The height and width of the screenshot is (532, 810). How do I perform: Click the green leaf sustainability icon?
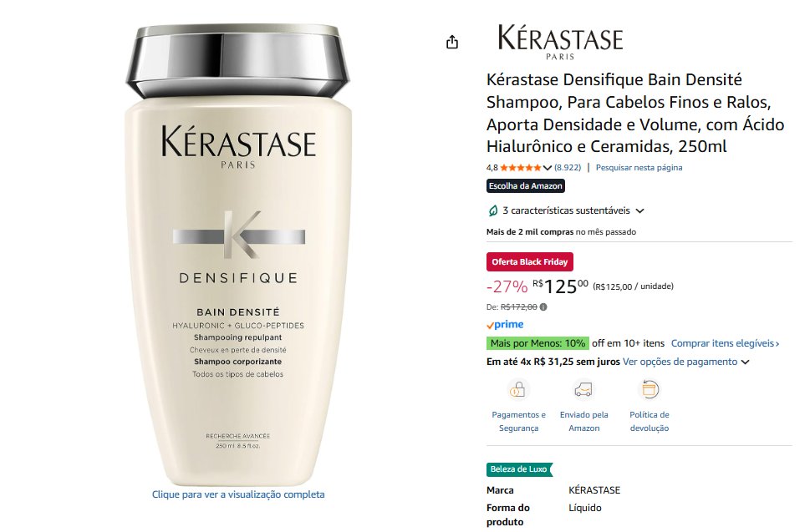pos(493,210)
